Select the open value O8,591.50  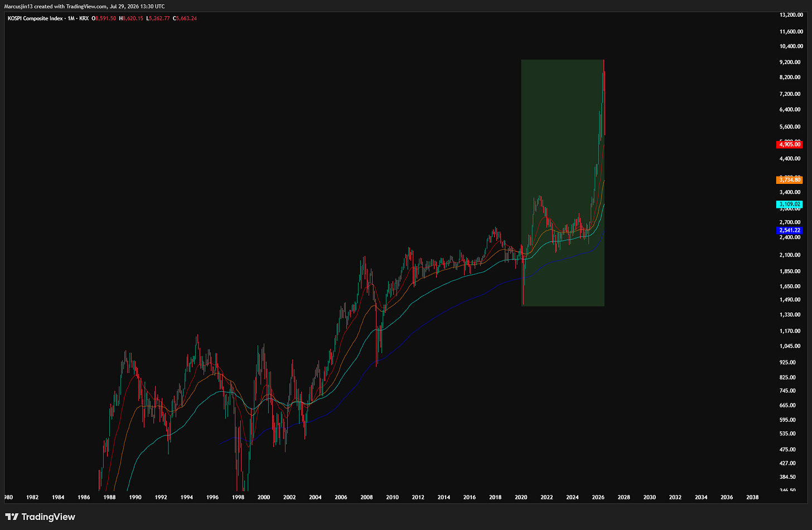pos(103,18)
